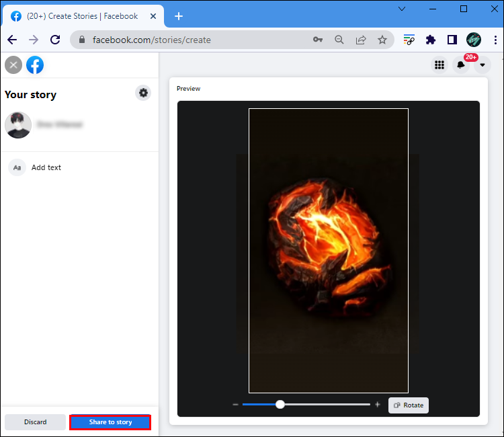
Task: Click the zoom slider handle
Action: (x=280, y=405)
